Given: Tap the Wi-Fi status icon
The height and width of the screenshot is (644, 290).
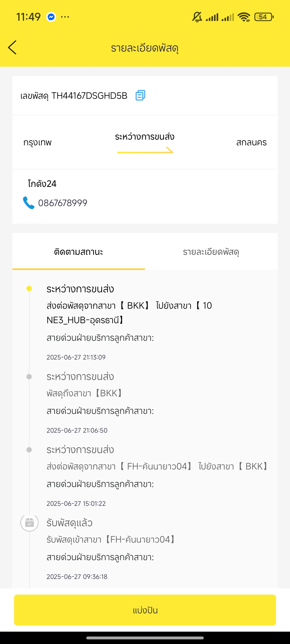Looking at the screenshot, I should [244, 17].
